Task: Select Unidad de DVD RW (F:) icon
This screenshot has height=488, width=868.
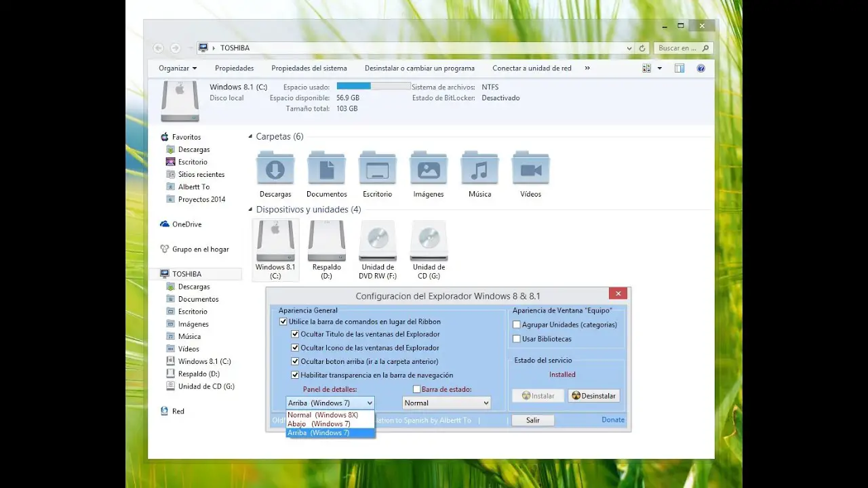Action: click(378, 241)
